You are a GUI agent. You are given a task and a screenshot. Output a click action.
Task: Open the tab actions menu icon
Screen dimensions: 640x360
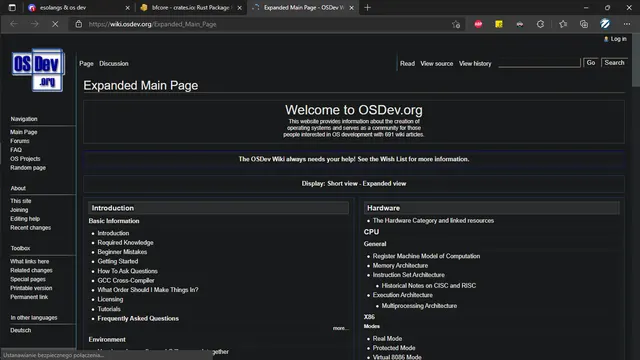pos(12,7)
